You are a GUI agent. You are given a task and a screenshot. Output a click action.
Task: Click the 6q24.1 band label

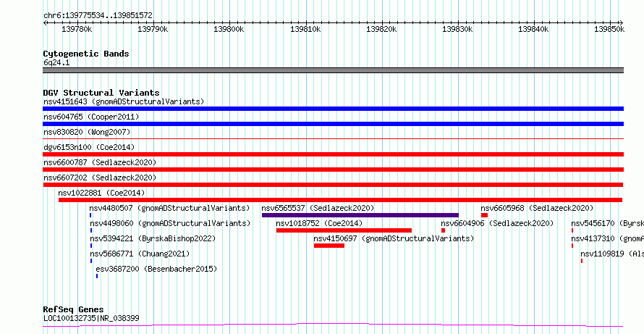56,62
